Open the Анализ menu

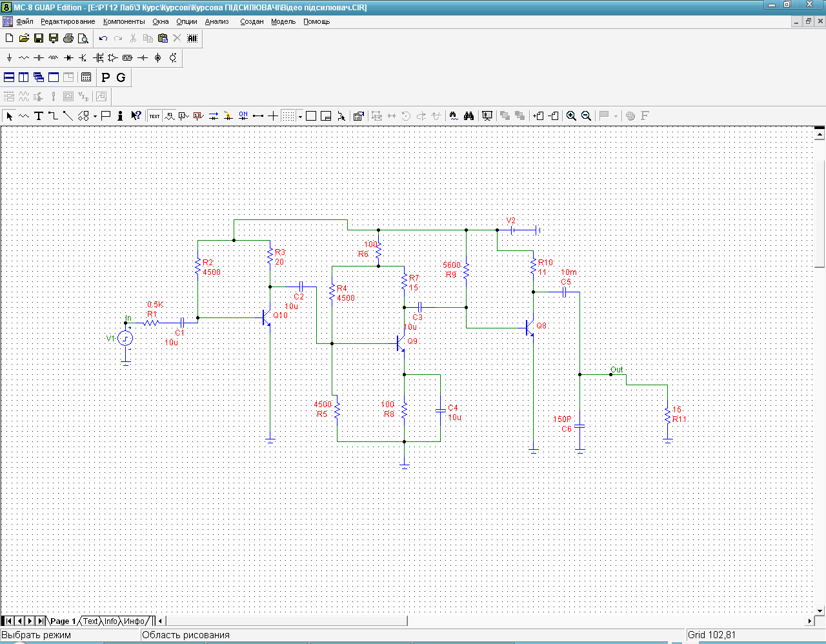pyautogui.click(x=217, y=21)
